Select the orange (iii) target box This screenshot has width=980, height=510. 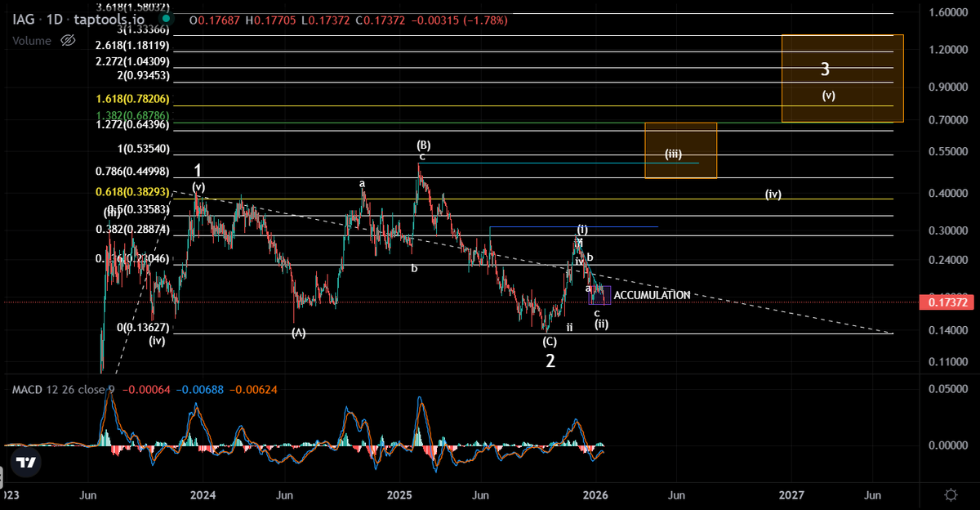pyautogui.click(x=680, y=150)
